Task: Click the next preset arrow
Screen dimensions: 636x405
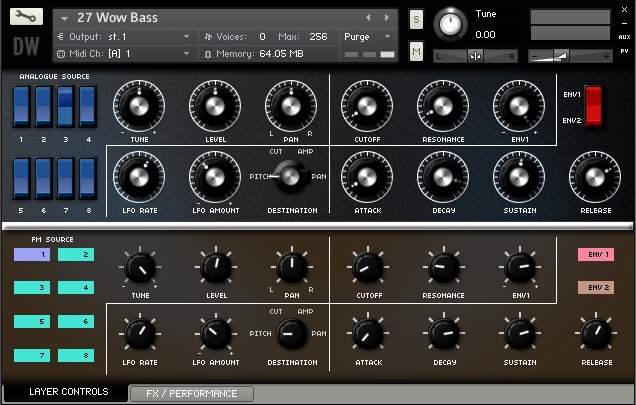Action: click(x=387, y=17)
